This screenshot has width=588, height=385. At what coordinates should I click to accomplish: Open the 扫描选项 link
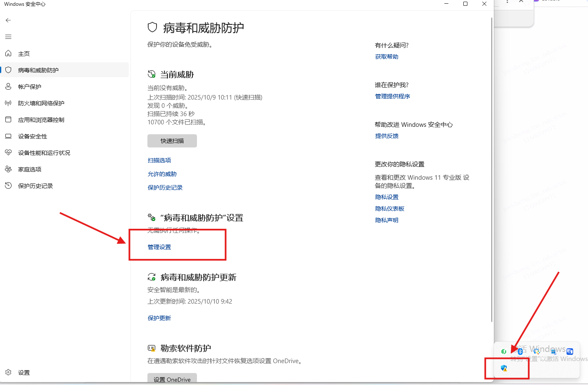159,160
